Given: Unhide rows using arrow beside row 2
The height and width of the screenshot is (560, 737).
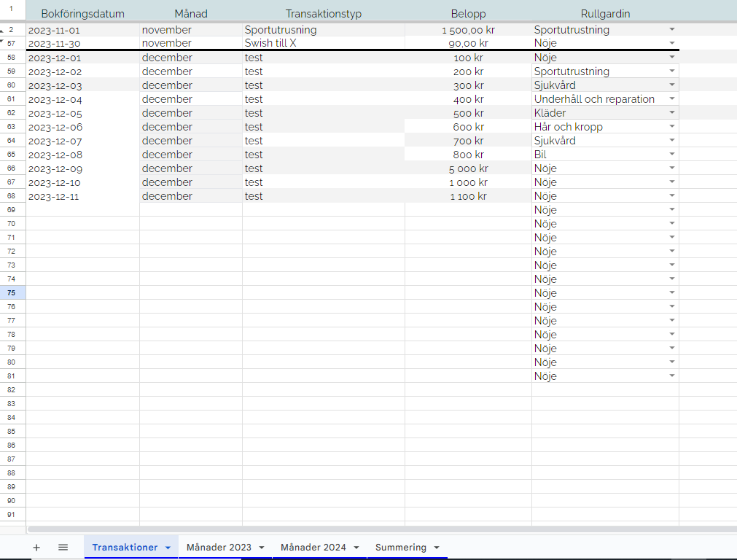Looking at the screenshot, I should (2, 31).
